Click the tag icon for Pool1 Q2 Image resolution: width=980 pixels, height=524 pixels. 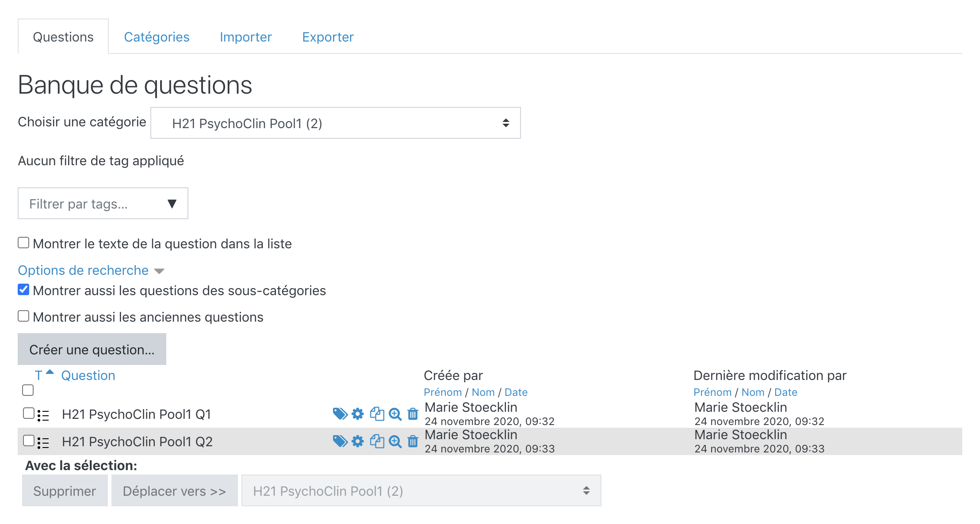(x=340, y=441)
